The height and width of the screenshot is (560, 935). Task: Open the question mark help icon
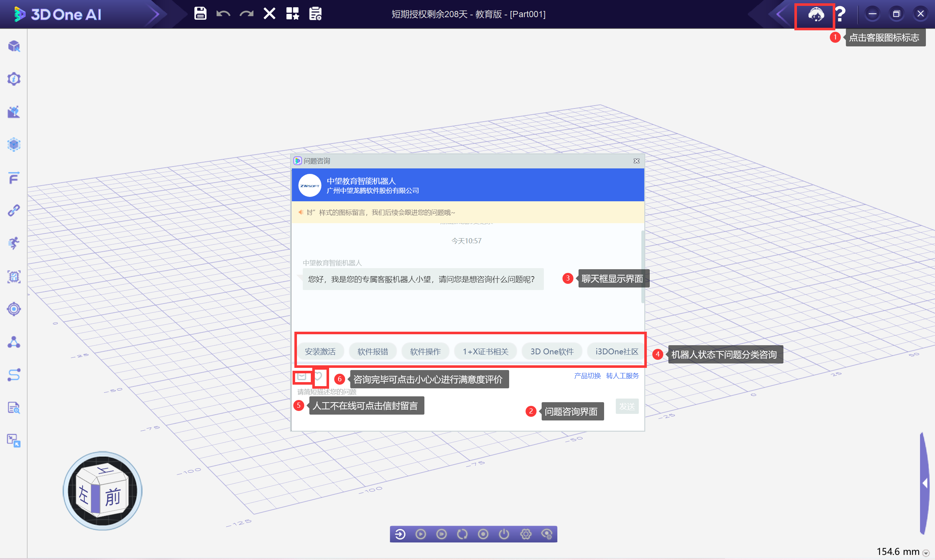click(x=840, y=15)
